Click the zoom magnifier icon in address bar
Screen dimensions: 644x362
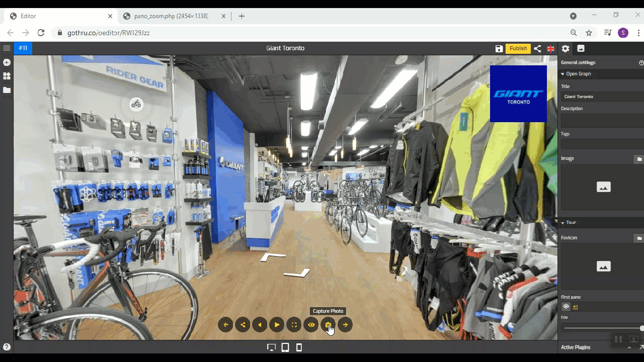pos(574,33)
